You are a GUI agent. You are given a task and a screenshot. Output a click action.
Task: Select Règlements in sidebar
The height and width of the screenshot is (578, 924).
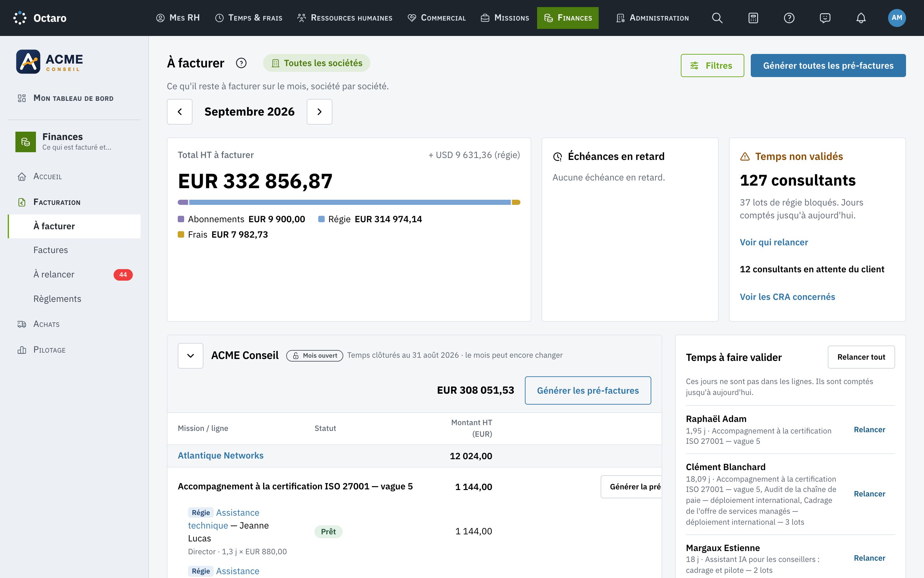[x=74, y=299]
